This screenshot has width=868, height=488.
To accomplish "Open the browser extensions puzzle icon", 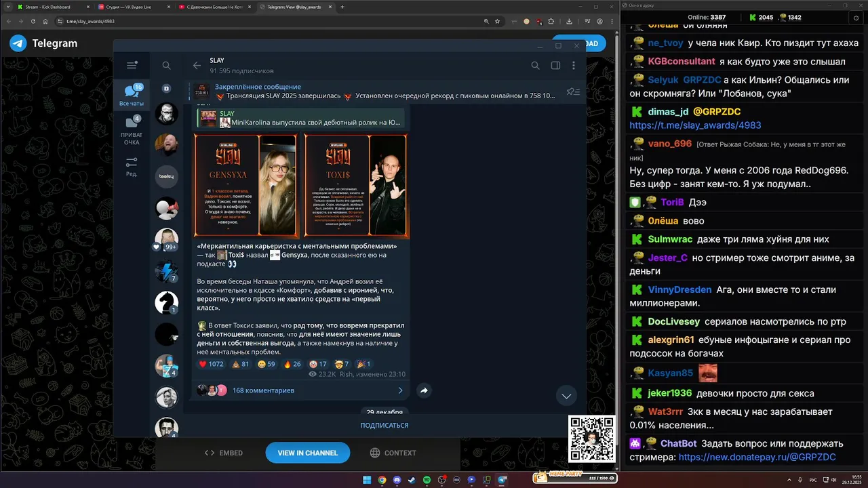I will pos(551,21).
